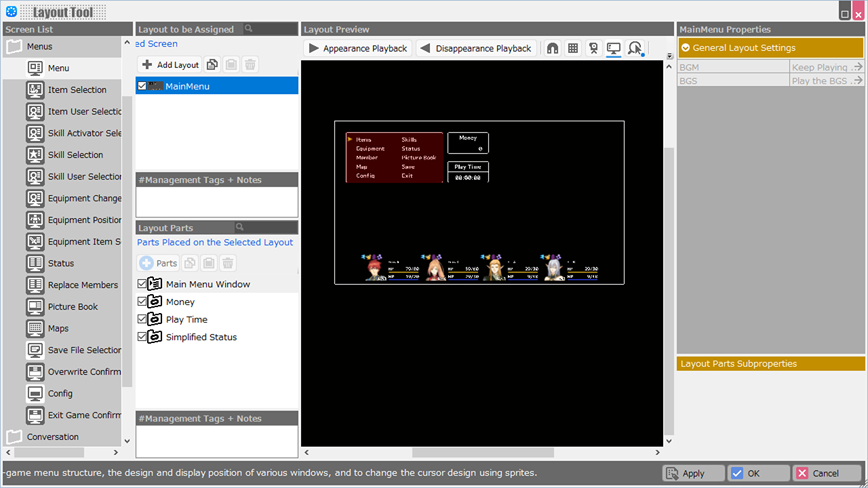868x488 pixels.
Task: Click the copy layout icon beside Add Layout
Action: click(x=212, y=65)
